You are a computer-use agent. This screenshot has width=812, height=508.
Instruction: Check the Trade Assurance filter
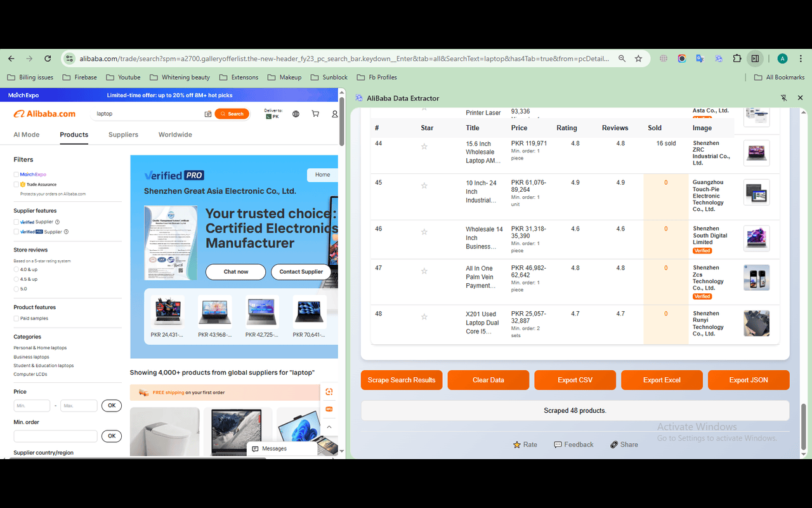[16, 184]
